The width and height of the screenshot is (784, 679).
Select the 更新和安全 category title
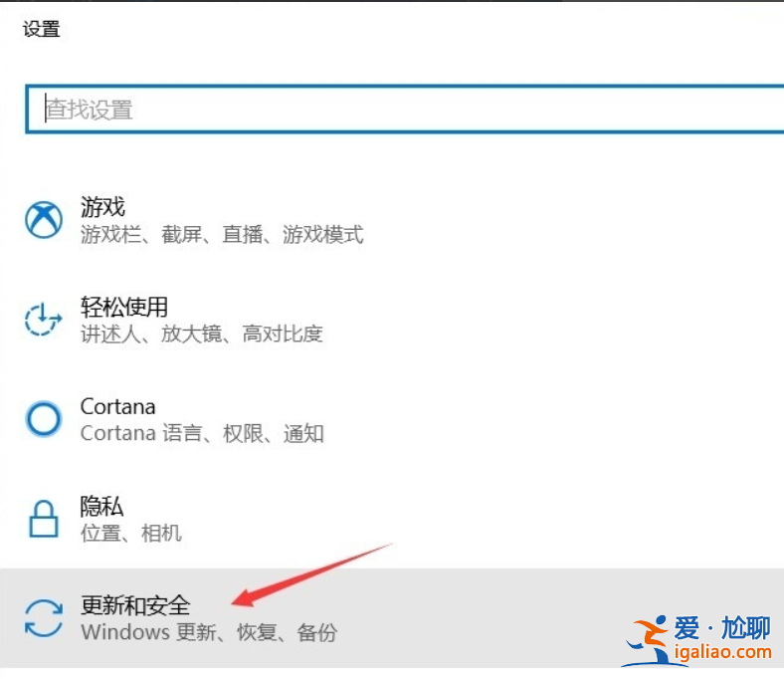(135, 605)
